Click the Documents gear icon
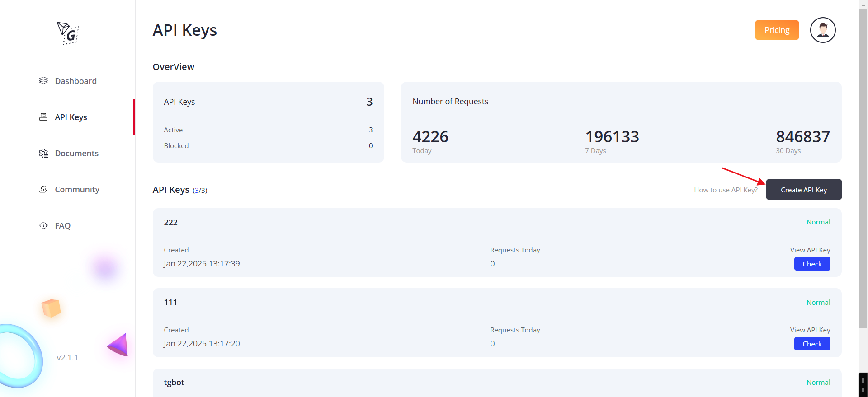Viewport: 868px width, 397px height. pyautogui.click(x=43, y=153)
